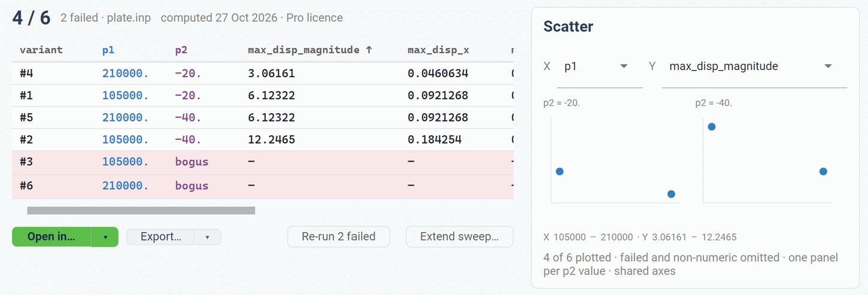Click the p2 = -20. panel label
Screen dimensions: 868x295
point(562,103)
